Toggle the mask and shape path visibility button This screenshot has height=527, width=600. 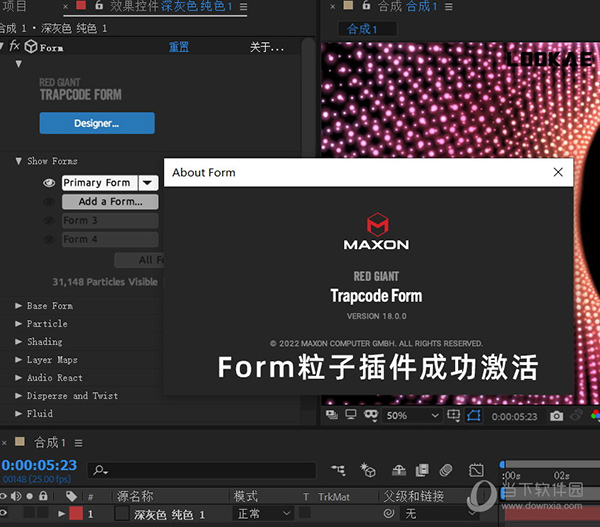tap(473, 415)
